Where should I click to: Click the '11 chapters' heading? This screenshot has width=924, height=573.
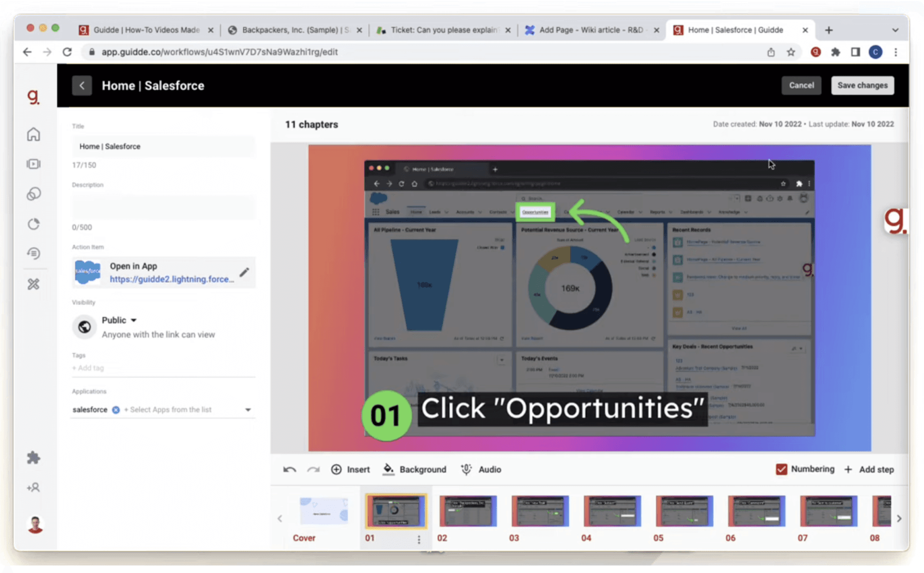(x=312, y=124)
